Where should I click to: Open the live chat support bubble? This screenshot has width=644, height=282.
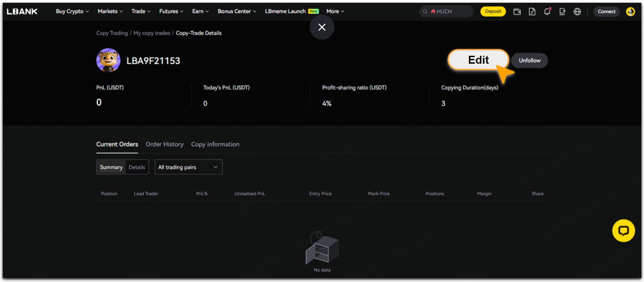coord(623,231)
